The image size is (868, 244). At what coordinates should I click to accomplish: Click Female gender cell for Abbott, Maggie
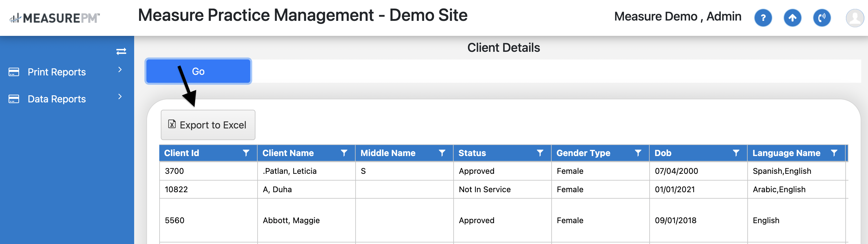click(601, 220)
